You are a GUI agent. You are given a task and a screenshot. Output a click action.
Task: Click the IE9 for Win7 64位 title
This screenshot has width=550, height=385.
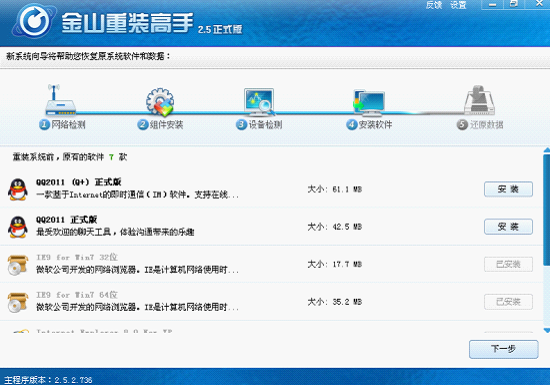(x=77, y=295)
